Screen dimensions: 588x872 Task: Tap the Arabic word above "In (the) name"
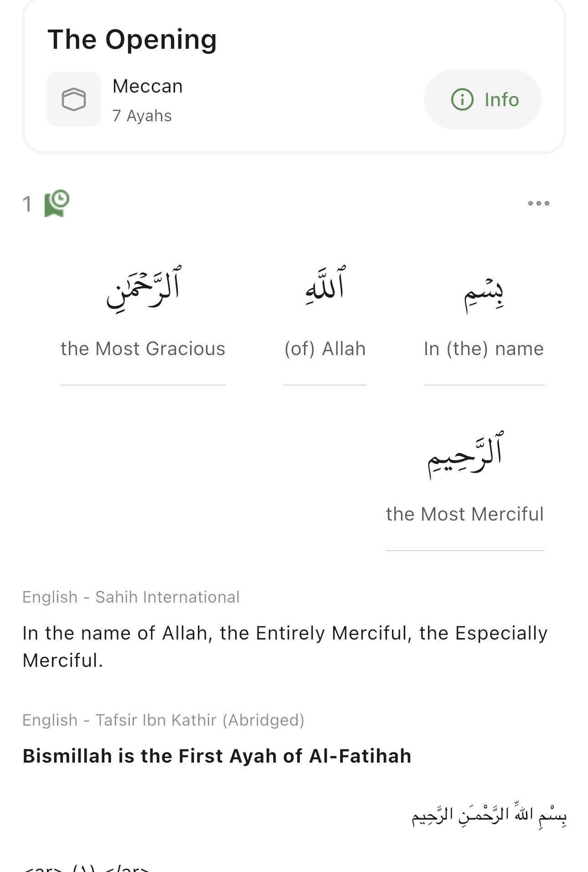click(x=484, y=291)
